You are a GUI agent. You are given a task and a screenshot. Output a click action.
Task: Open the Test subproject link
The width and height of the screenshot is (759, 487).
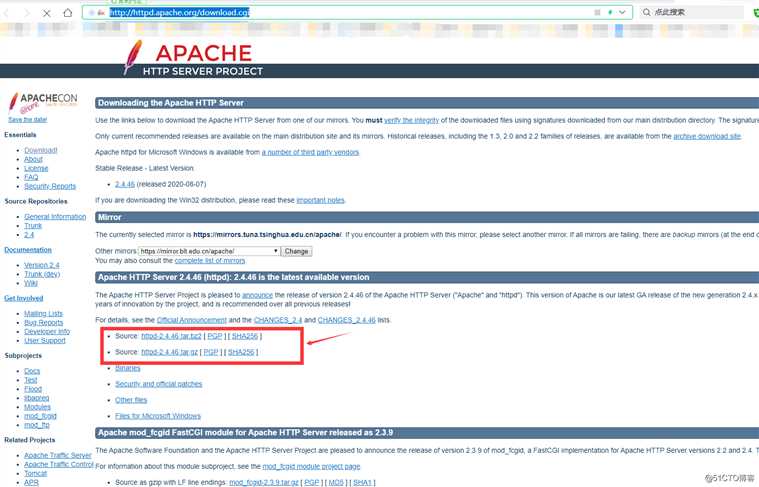click(x=30, y=380)
